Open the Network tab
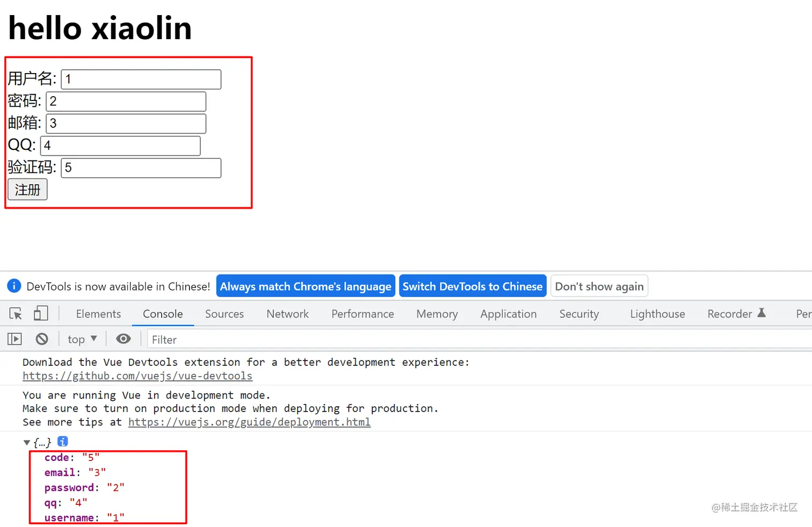 point(288,314)
